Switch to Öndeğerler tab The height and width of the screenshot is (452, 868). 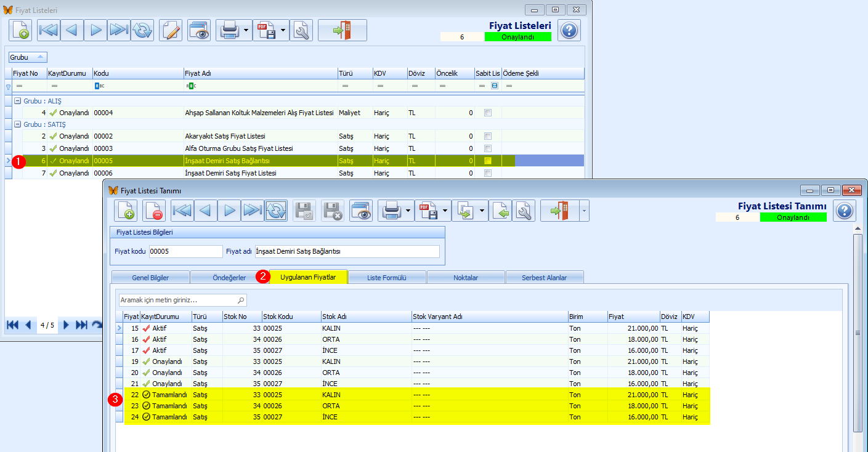(229, 278)
